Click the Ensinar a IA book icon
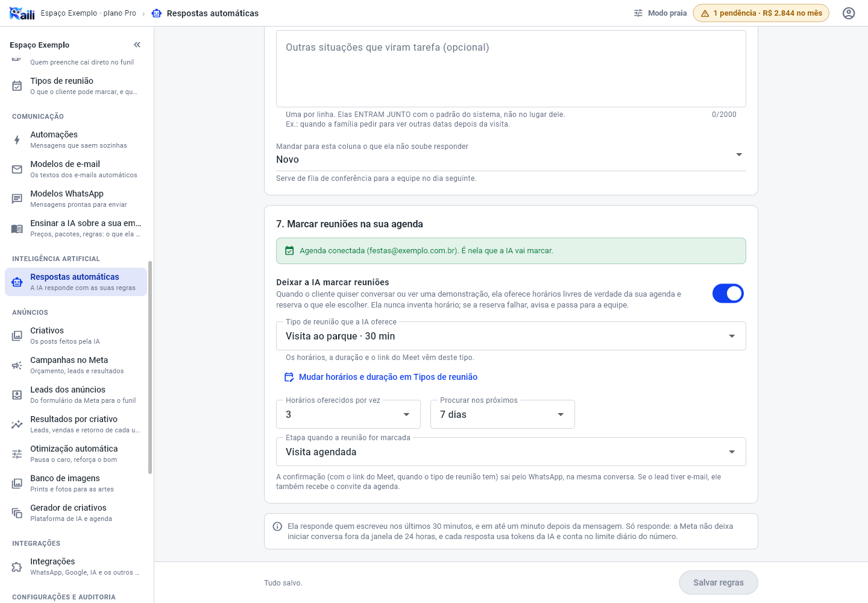This screenshot has height=603, width=868. pos(17,229)
